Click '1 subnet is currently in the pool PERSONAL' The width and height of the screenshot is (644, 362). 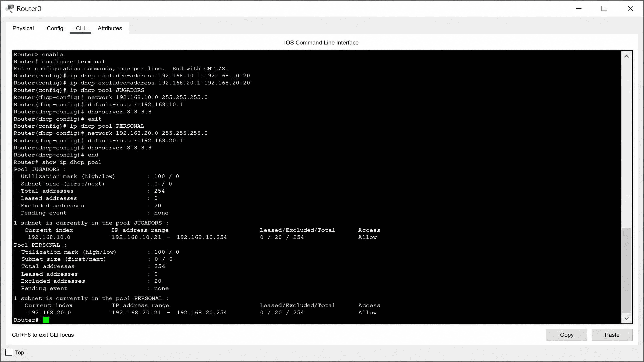point(91,298)
